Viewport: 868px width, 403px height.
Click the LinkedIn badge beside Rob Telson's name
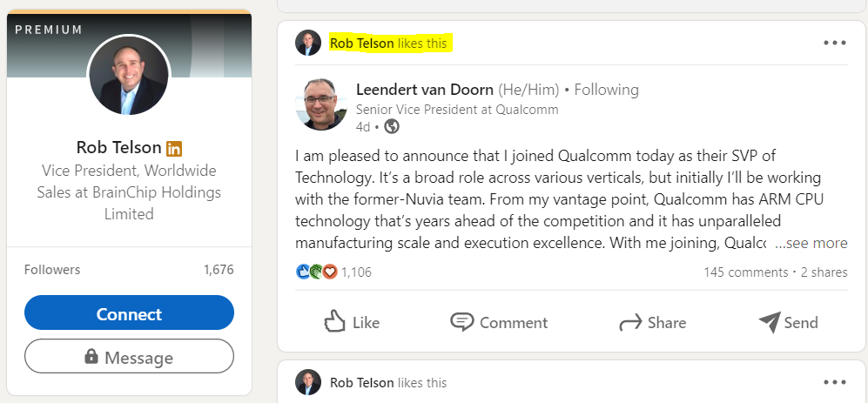coord(174,148)
